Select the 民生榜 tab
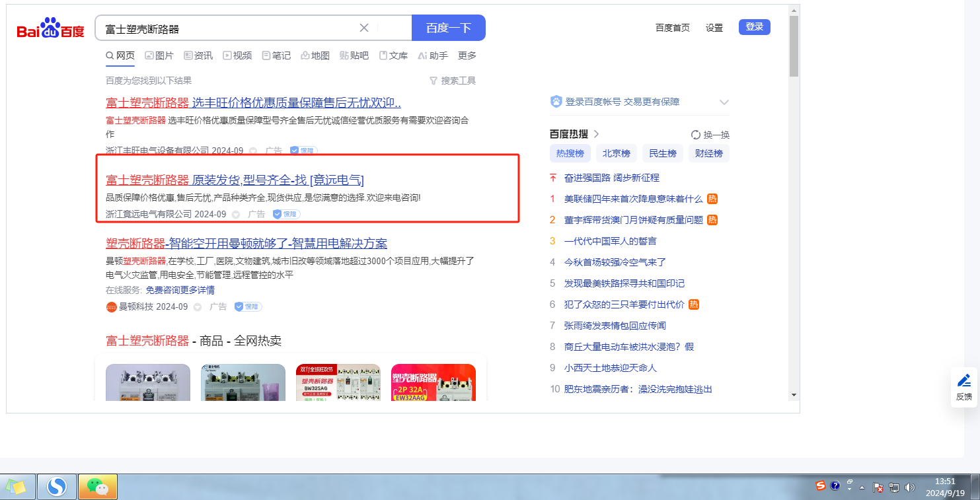 coord(663,153)
